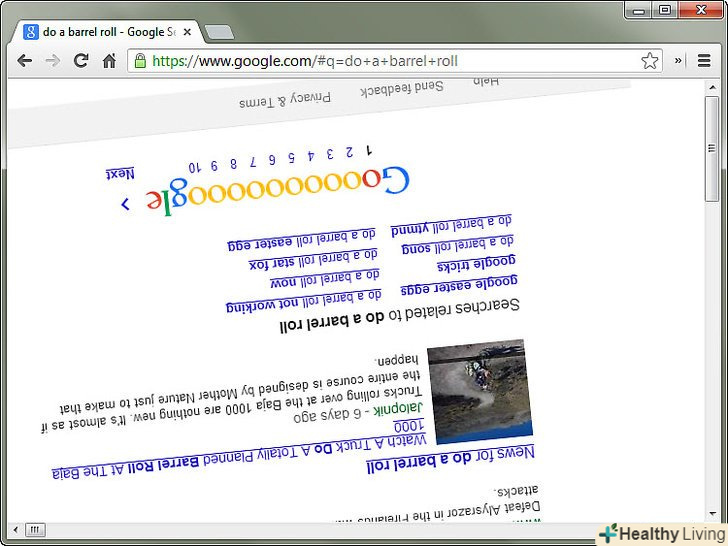
Task: Go to results page 10
Action: (195, 167)
